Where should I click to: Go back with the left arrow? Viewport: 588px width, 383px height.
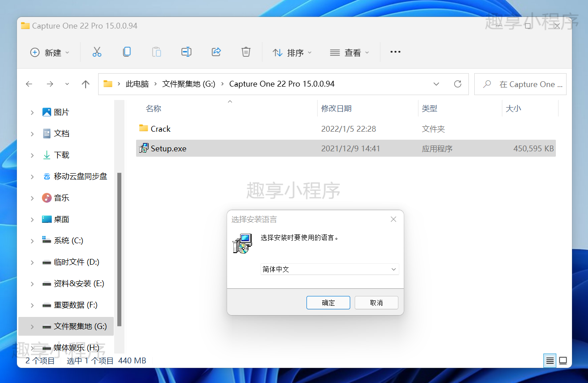29,84
